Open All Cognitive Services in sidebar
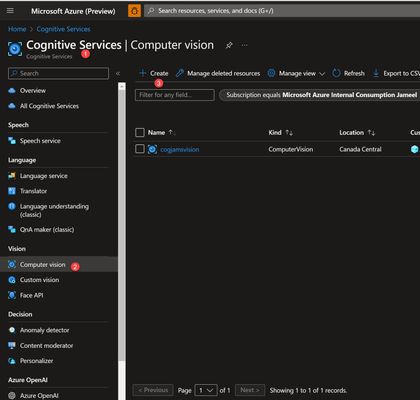This screenshot has width=420, height=400. tap(49, 106)
